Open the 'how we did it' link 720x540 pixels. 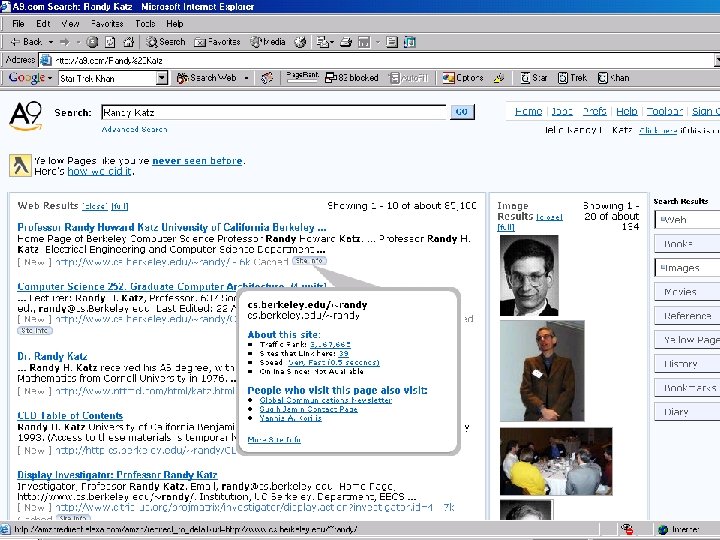tap(99, 171)
